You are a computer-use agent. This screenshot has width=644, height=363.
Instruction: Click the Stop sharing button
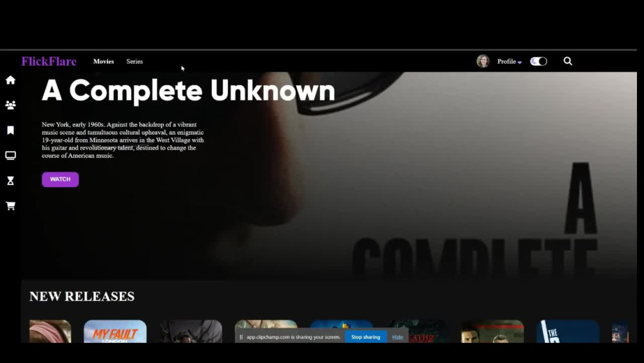click(366, 337)
